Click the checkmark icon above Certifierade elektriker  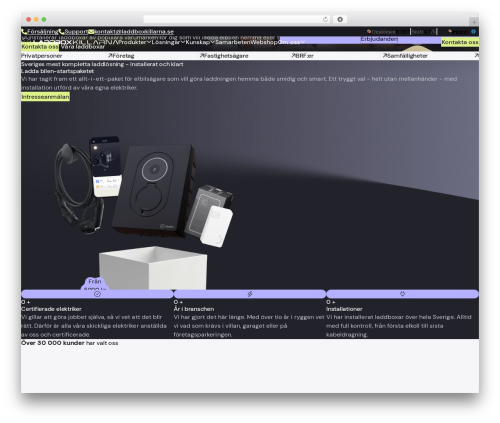click(x=97, y=294)
